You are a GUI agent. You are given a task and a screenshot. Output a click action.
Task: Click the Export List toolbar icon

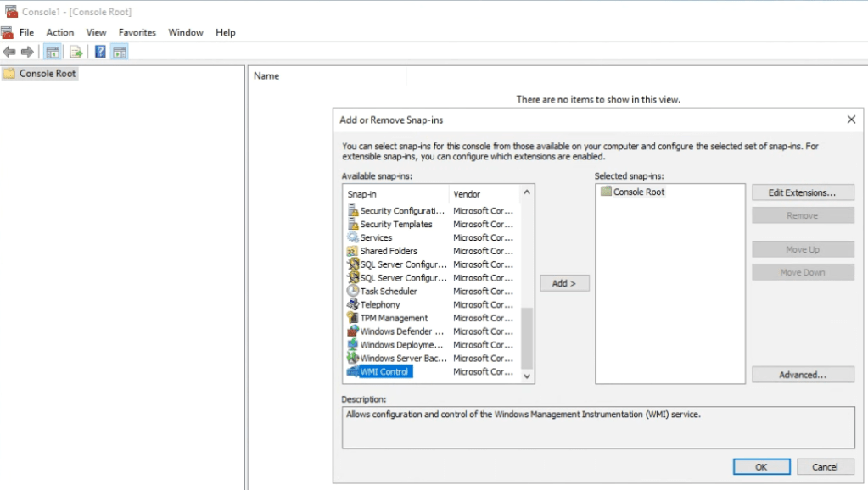coord(76,53)
